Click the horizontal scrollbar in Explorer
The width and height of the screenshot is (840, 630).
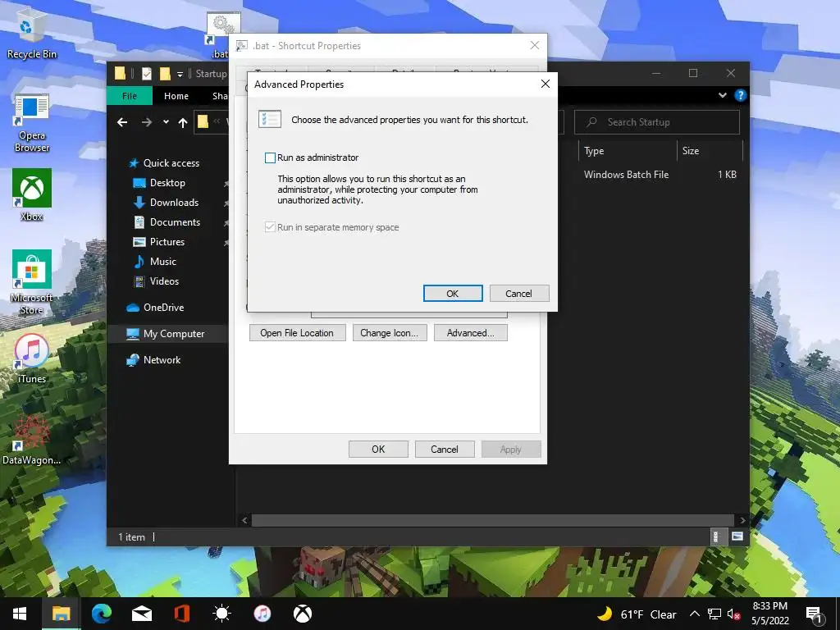(493, 520)
